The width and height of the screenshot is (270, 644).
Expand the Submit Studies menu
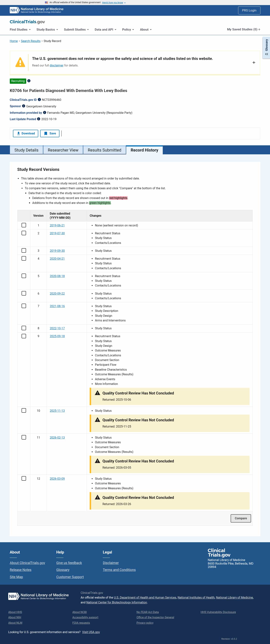click(x=76, y=29)
